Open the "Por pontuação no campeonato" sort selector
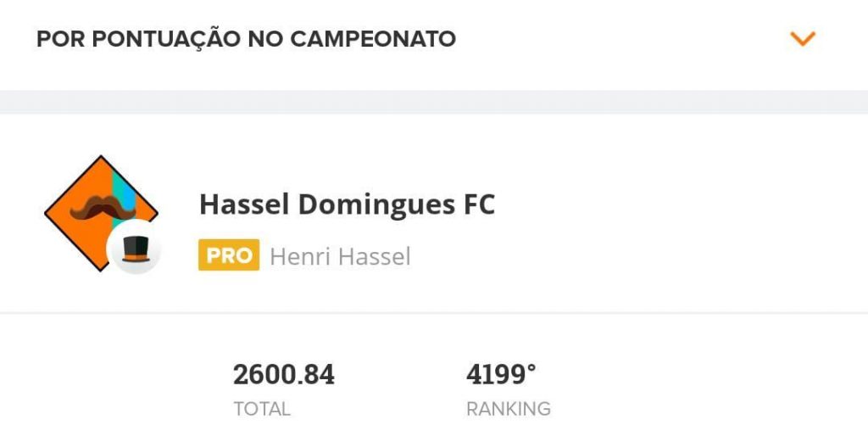Viewport: 868px width, 442px height. 246,39
